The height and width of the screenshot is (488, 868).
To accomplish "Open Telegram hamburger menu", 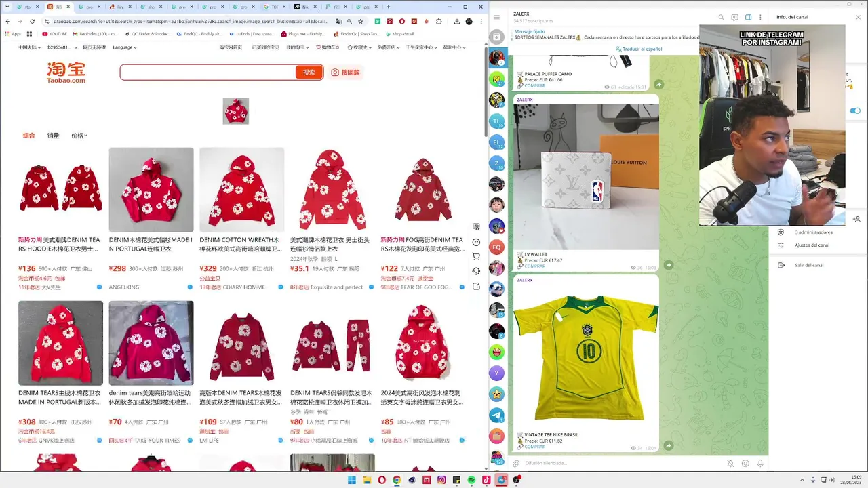I will tap(496, 17).
